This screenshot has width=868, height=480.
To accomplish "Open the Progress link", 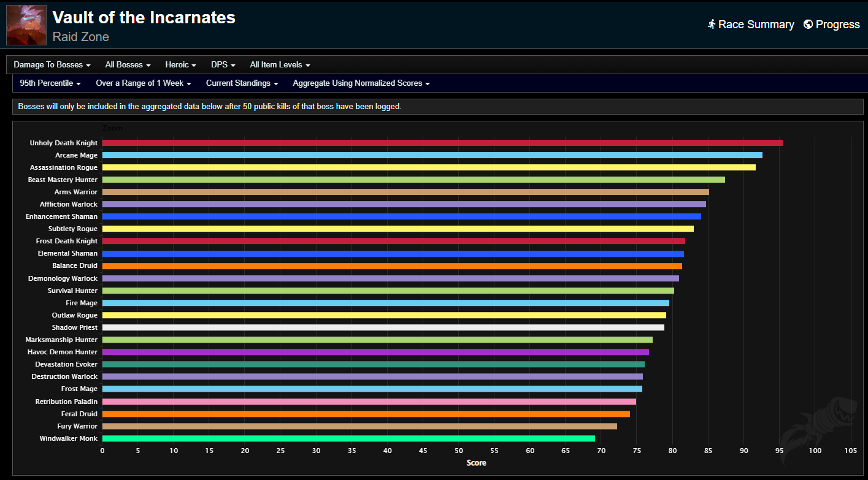I will pyautogui.click(x=832, y=24).
